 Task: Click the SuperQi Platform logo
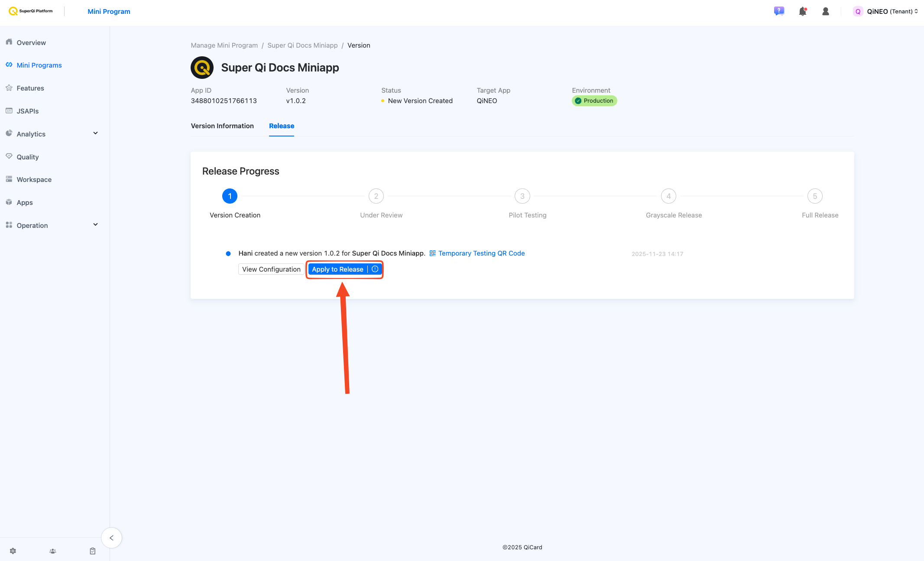point(30,11)
